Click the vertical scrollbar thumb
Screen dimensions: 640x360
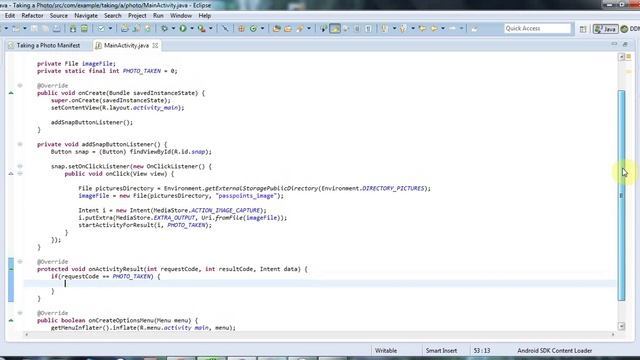622,195
